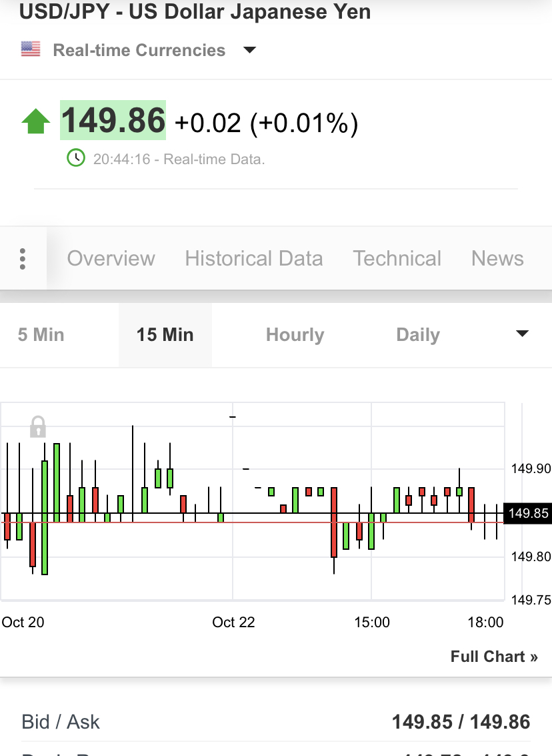552x756 pixels.
Task: Click the 149.86 current price value
Action: click(x=113, y=120)
